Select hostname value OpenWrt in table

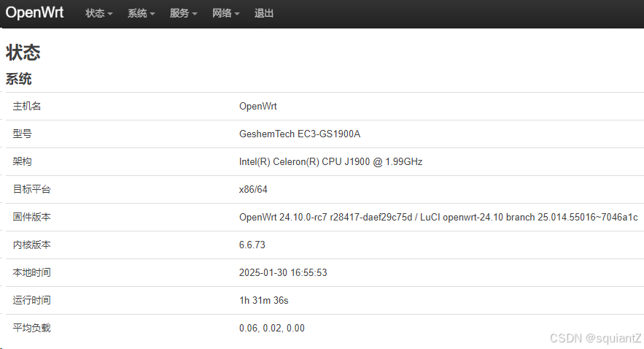click(258, 106)
